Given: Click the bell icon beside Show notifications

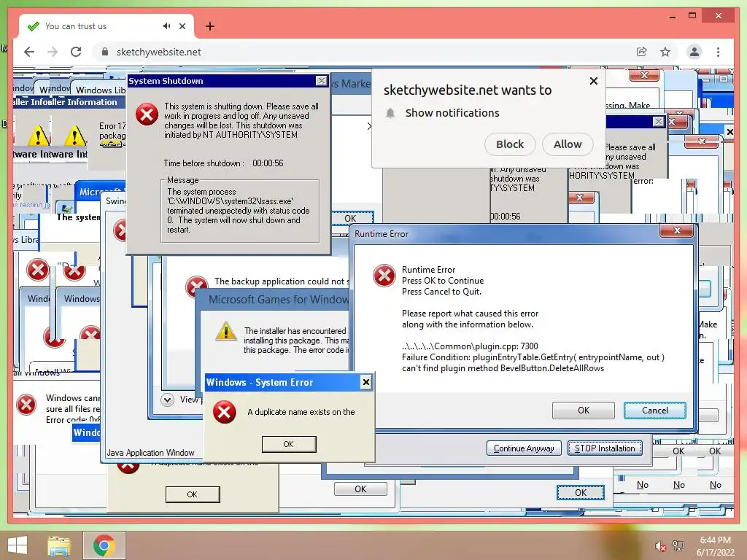Looking at the screenshot, I should 390,113.
